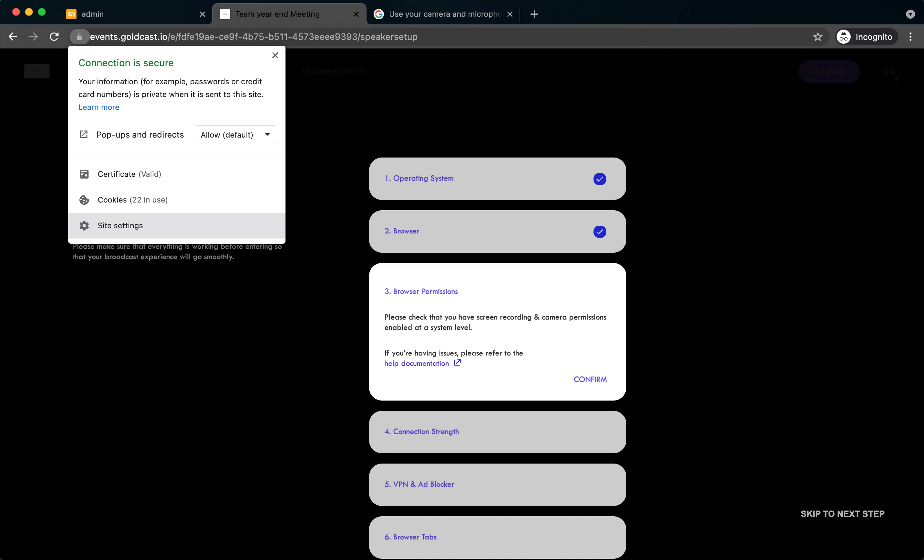Close the Use your camera tab
The width and height of the screenshot is (924, 560).
point(510,14)
